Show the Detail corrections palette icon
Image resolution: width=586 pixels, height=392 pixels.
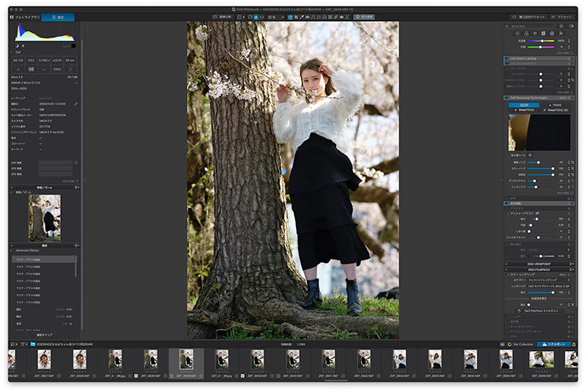pyautogui.click(x=535, y=33)
